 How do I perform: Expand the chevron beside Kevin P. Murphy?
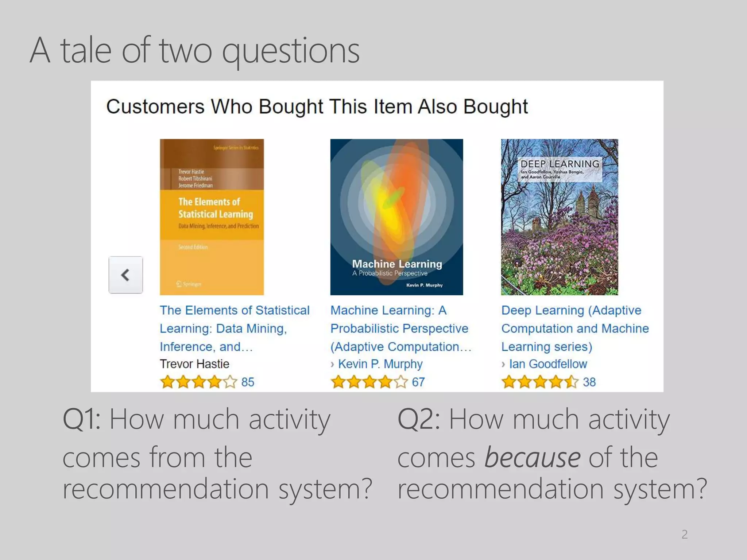pyautogui.click(x=332, y=364)
